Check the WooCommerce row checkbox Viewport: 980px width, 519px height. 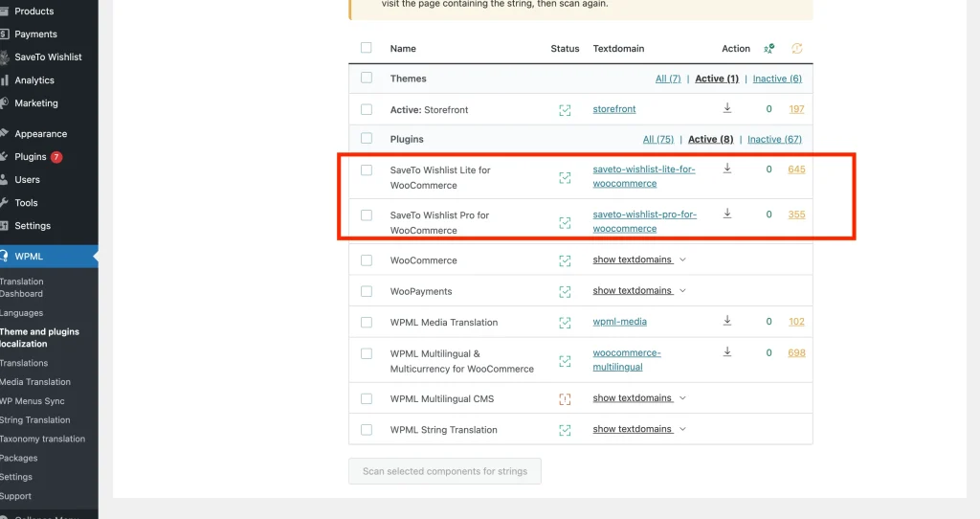[x=367, y=260]
